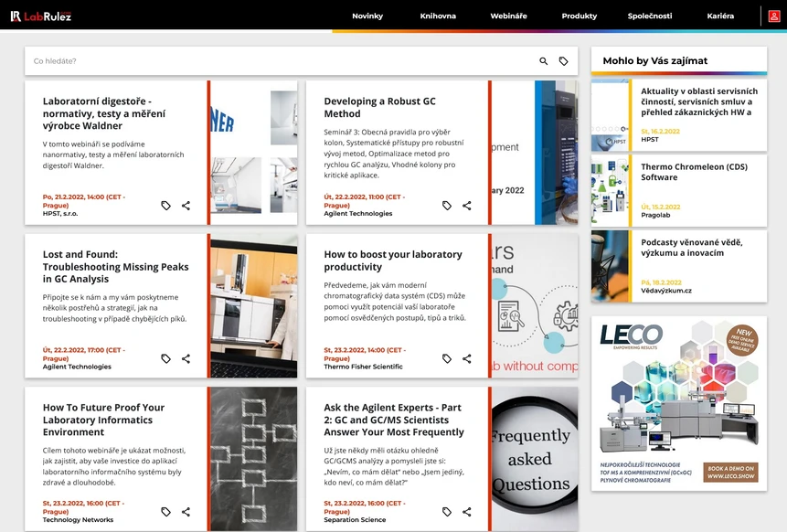Click the search magnifier icon

click(544, 61)
